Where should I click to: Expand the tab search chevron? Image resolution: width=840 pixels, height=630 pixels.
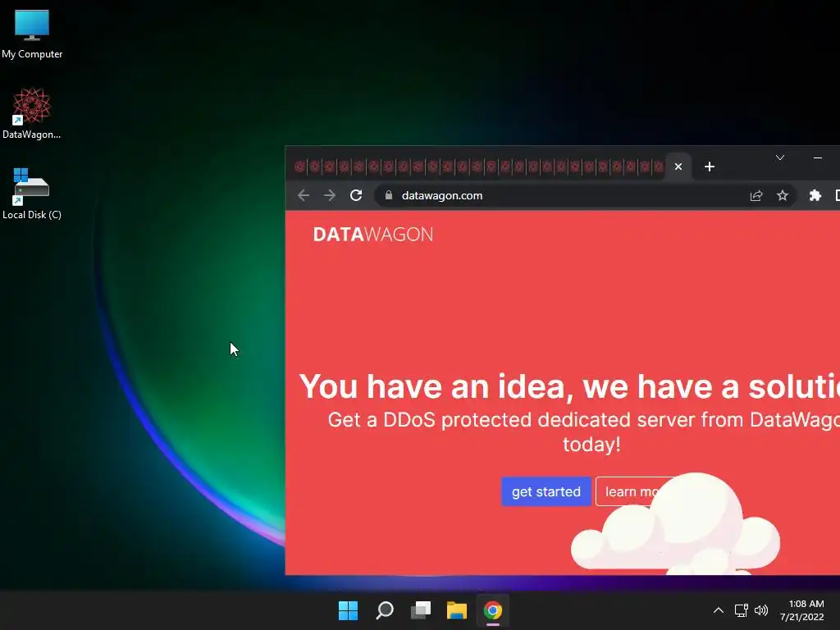[x=780, y=157]
